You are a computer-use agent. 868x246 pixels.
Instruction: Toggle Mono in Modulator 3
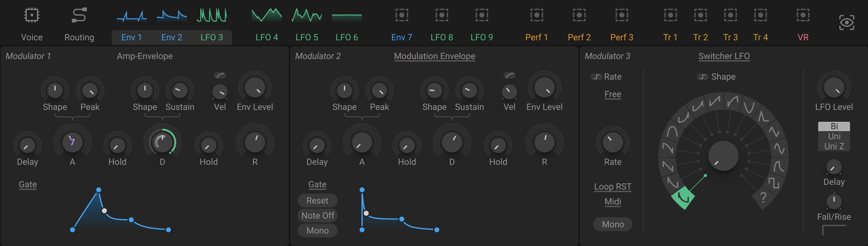(613, 224)
